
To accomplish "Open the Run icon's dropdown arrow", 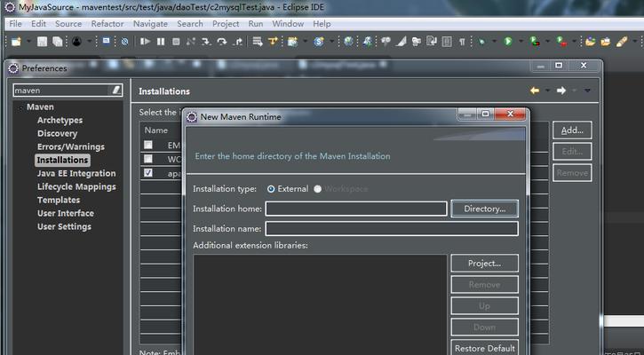I will coord(521,42).
